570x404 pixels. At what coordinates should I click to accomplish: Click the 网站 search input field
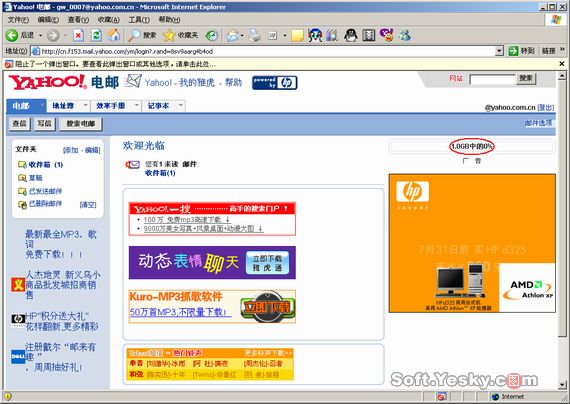tap(493, 79)
